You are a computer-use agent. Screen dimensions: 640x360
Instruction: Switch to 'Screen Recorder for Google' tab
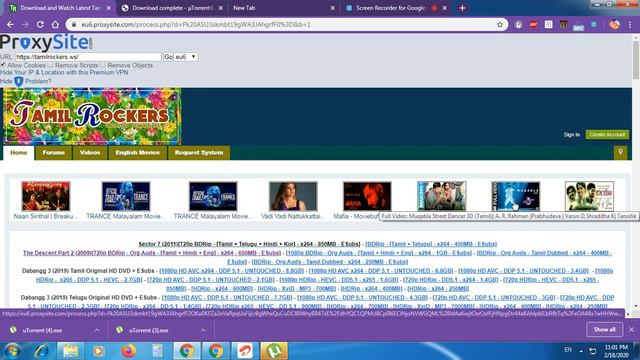pyautogui.click(x=394, y=8)
